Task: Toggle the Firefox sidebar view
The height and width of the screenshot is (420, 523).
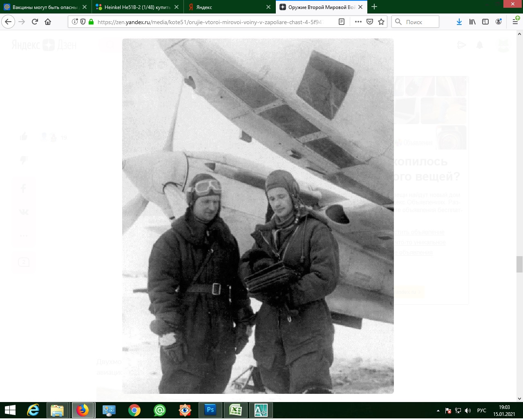Action: [485, 22]
